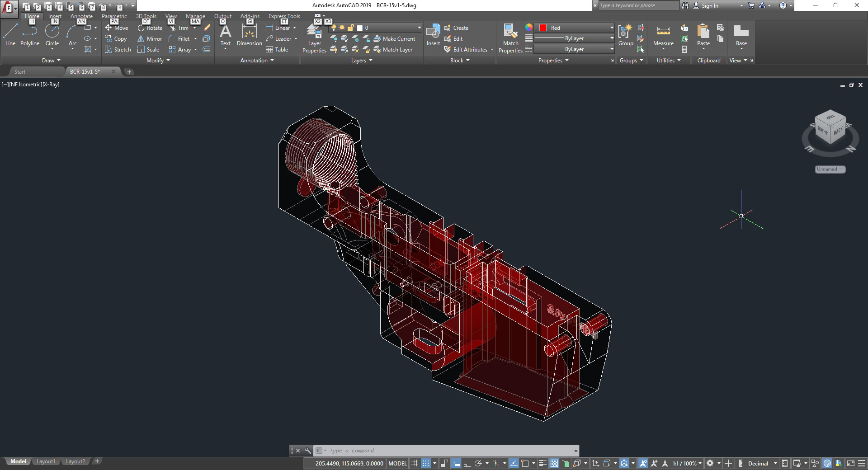Toggle grid display in status bar
The width and height of the screenshot is (868, 470).
pos(415,463)
